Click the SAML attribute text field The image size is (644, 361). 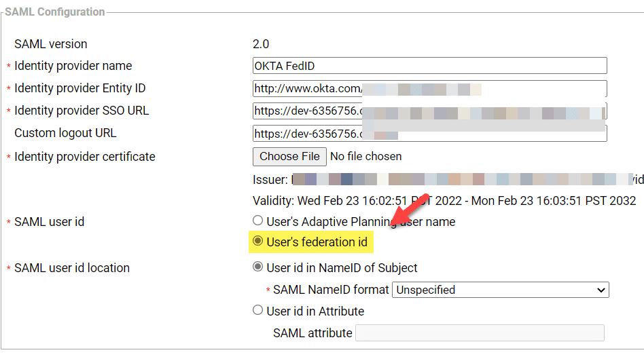[480, 332]
